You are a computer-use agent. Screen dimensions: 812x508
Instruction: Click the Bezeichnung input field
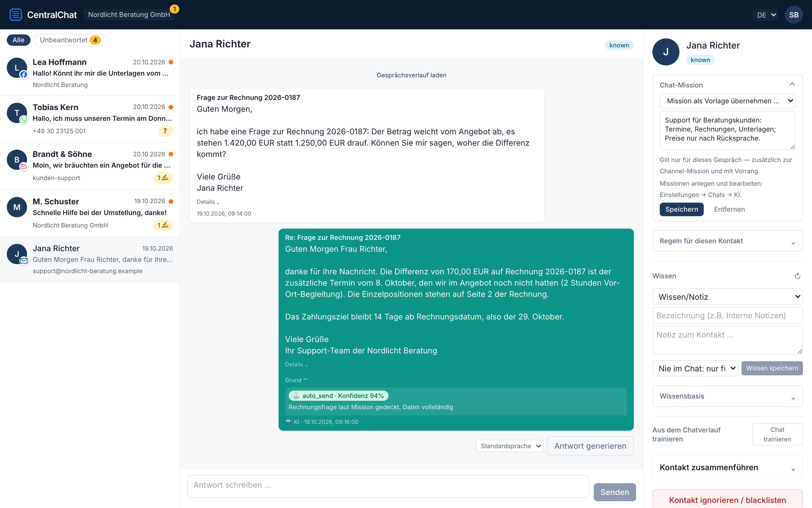(727, 316)
